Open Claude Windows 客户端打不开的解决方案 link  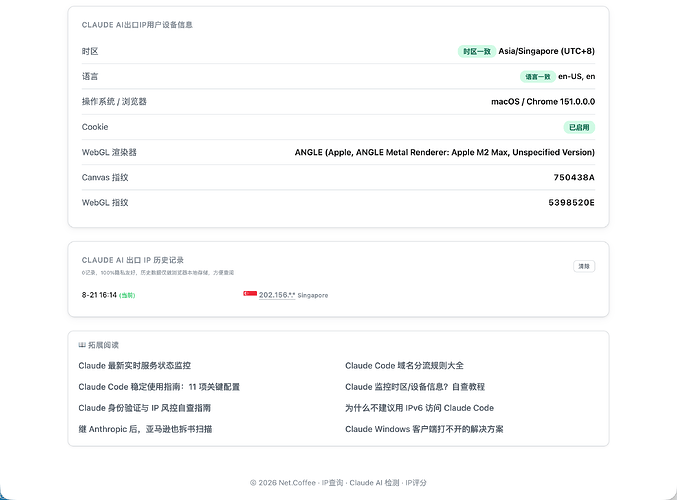pos(424,429)
